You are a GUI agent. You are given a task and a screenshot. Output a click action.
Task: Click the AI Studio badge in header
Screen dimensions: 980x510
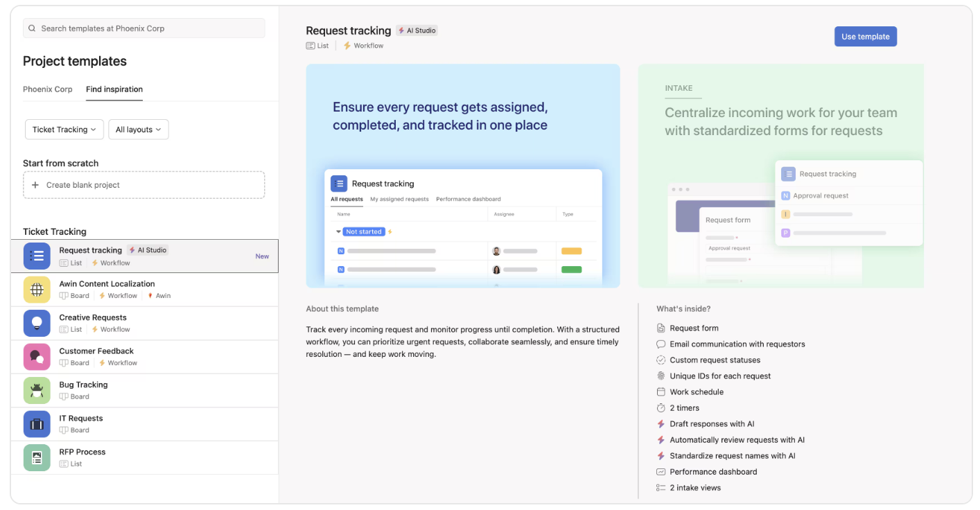417,30
